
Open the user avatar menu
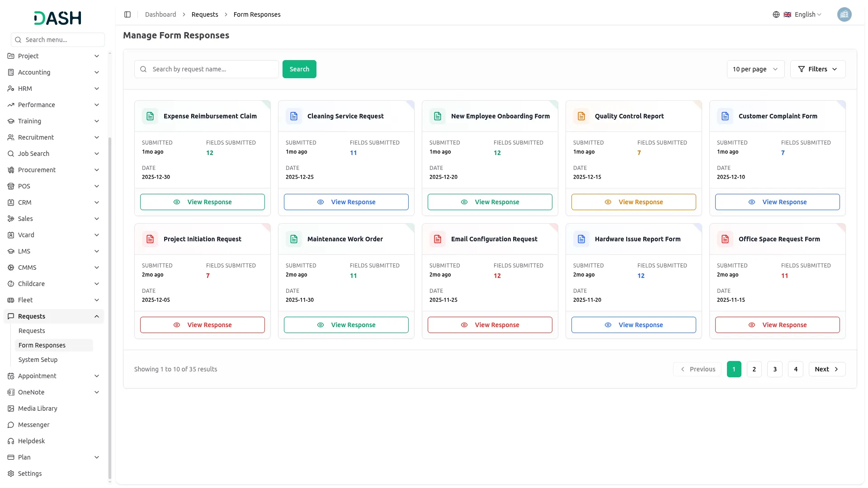tap(844, 14)
